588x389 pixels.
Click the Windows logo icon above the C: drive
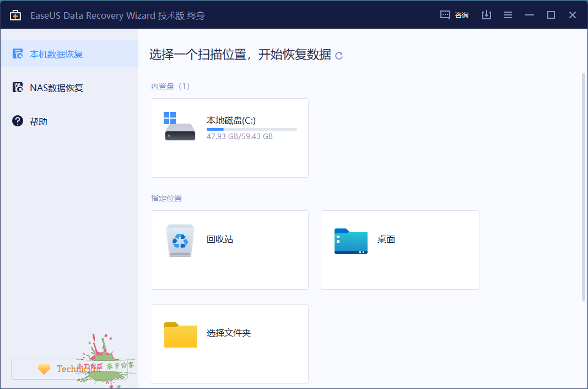tap(169, 116)
